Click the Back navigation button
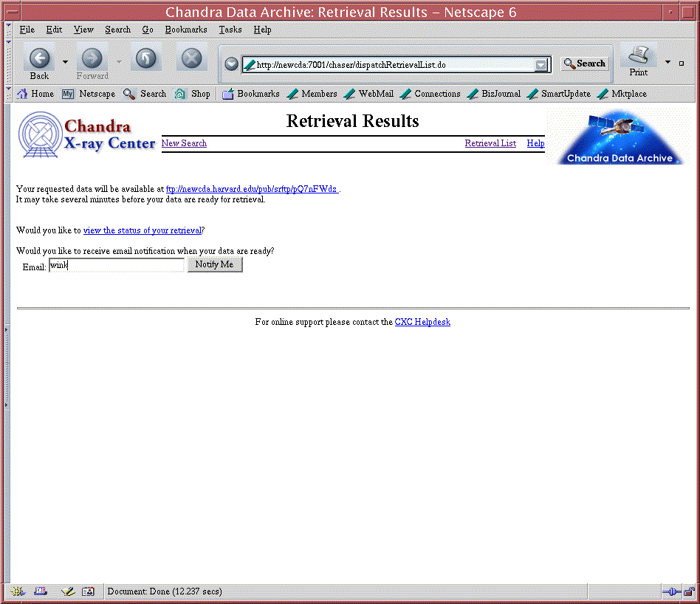Screen dimensions: 700x604 point(39,60)
